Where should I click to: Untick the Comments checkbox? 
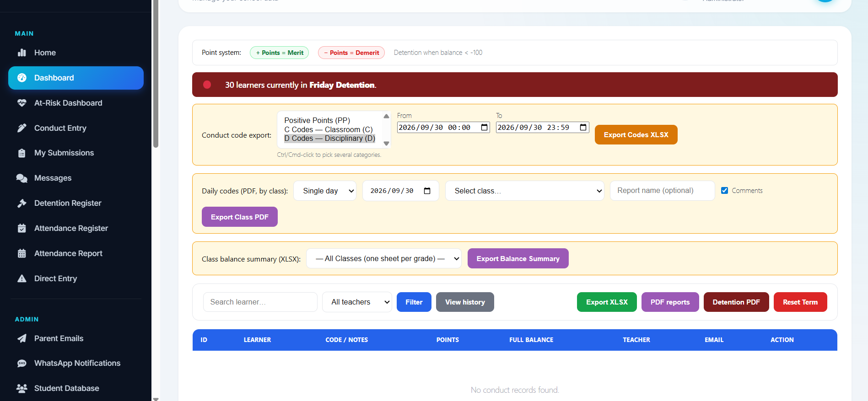(x=724, y=191)
